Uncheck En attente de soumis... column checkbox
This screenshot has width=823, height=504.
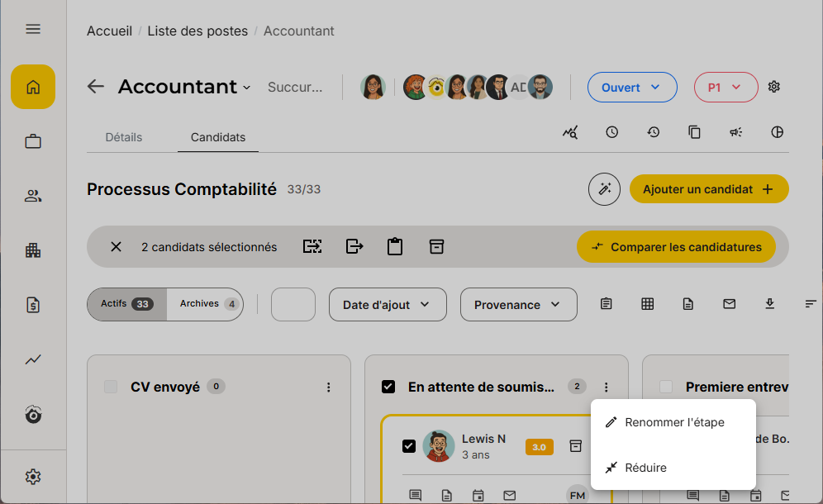tap(388, 387)
